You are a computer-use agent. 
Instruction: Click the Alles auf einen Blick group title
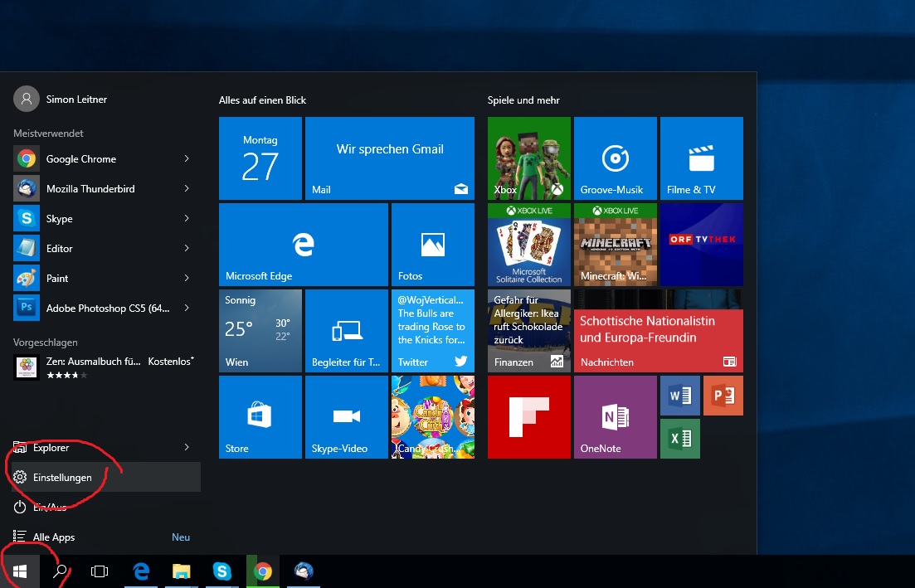tap(263, 100)
